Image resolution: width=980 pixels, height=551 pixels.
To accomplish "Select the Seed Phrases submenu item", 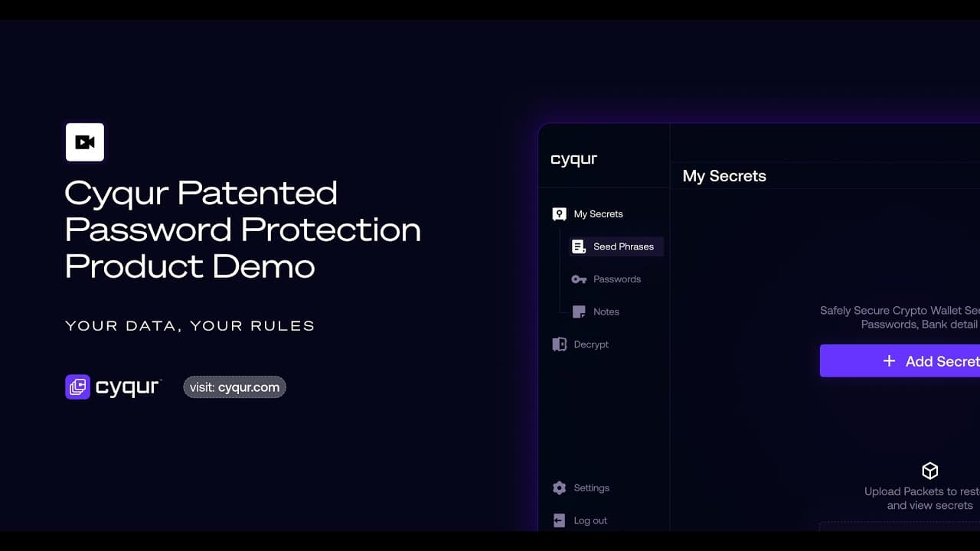I will [615, 246].
